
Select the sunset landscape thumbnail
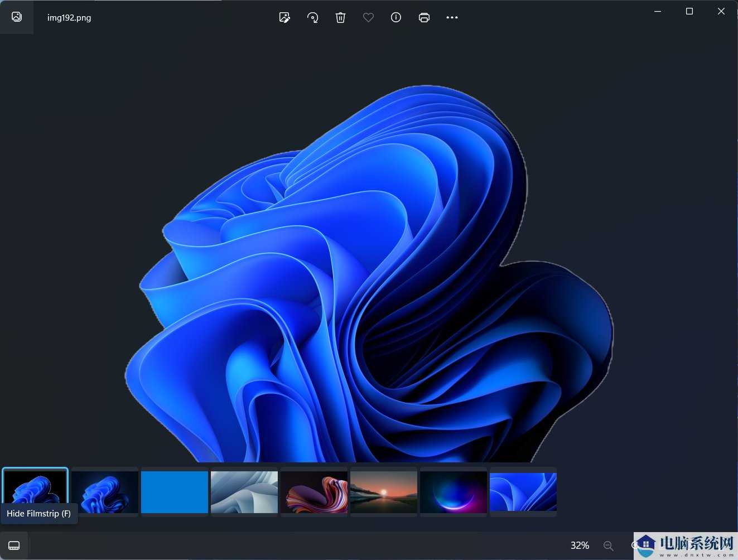tap(384, 492)
